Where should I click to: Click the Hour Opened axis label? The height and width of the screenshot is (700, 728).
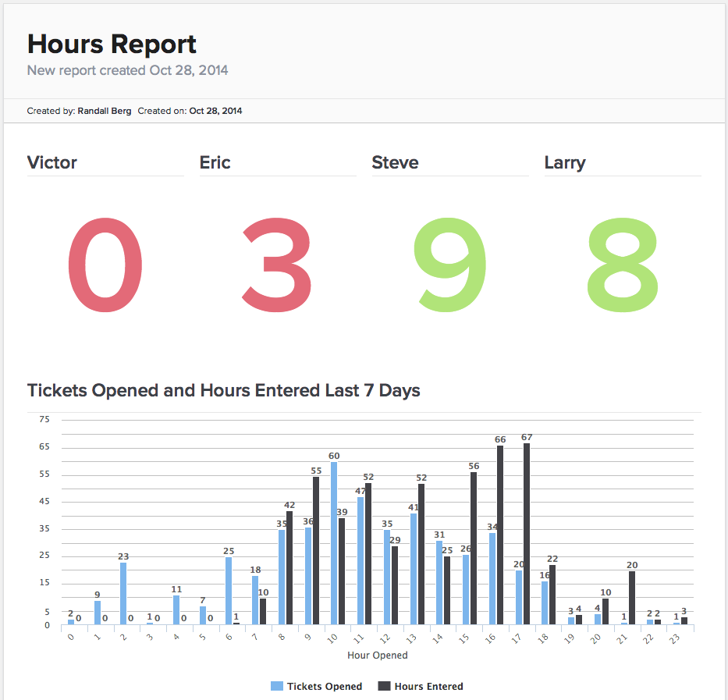(x=378, y=655)
